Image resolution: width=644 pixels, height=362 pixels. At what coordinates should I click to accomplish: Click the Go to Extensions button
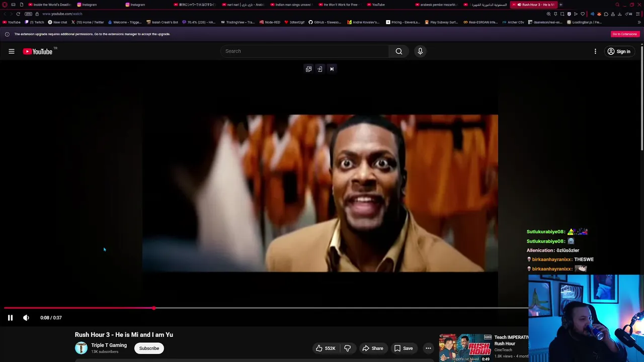pyautogui.click(x=624, y=34)
